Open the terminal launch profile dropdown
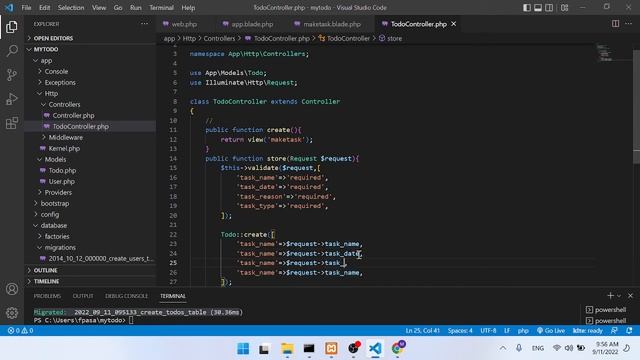 [x=619, y=296]
